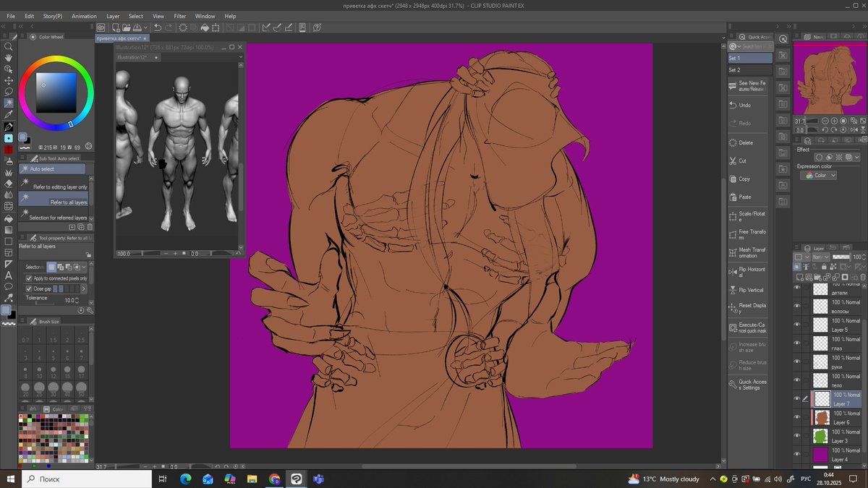The height and width of the screenshot is (488, 868).
Task: Expand Effect options dropdown arrow
Action: click(x=856, y=157)
